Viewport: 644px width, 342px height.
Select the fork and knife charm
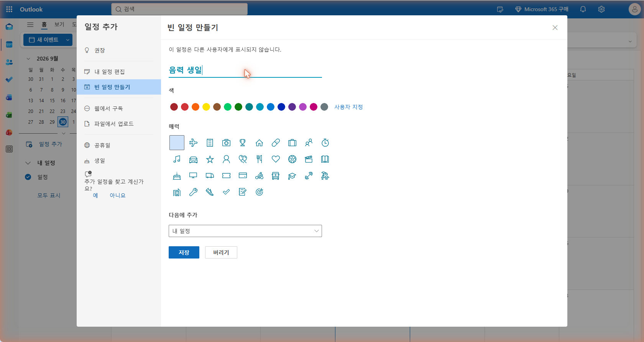[x=259, y=159]
